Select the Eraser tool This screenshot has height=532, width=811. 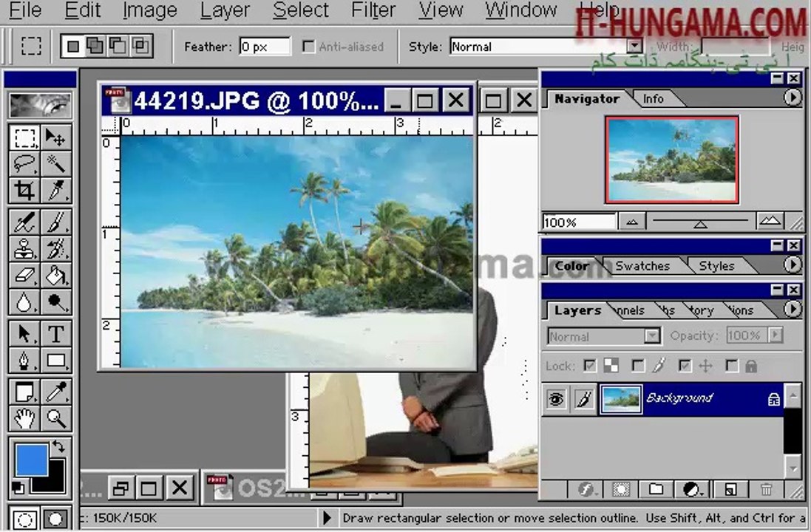[24, 276]
